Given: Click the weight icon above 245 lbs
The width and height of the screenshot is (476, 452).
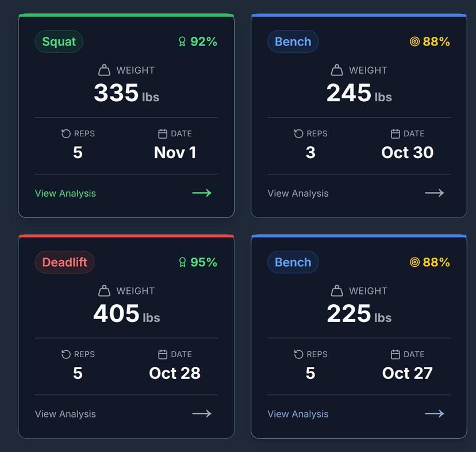Looking at the screenshot, I should pyautogui.click(x=337, y=70).
